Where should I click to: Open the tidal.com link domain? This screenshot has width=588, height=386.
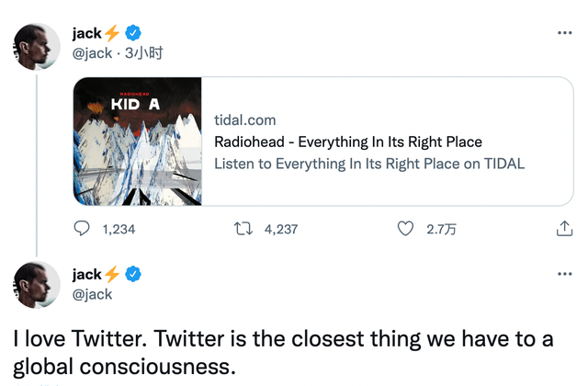(244, 119)
